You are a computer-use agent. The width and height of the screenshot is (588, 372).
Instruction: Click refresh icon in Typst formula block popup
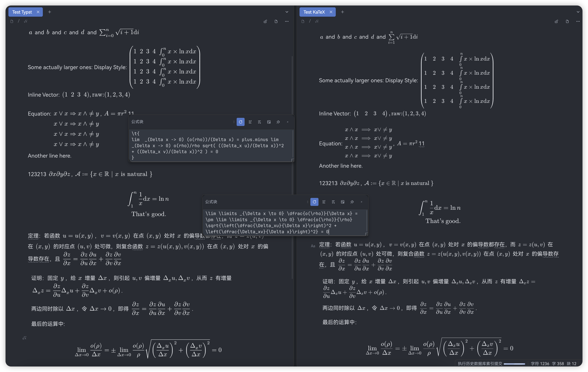240,122
